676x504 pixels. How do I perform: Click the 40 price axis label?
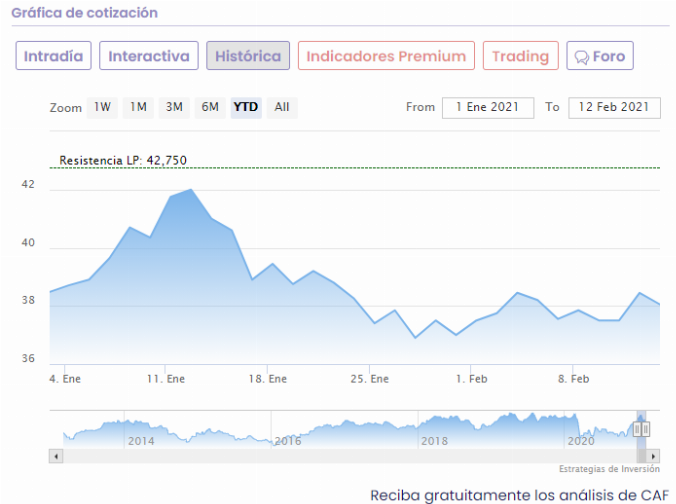pos(28,243)
